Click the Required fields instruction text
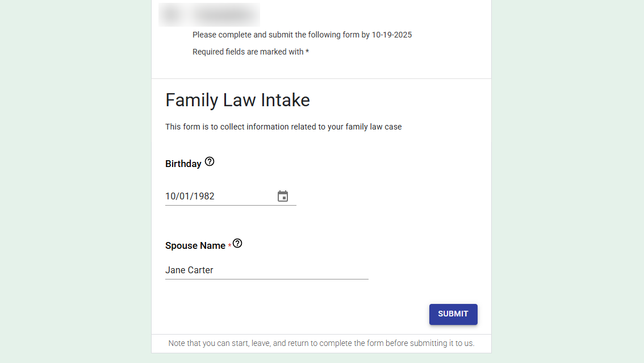The image size is (644, 363). click(250, 51)
